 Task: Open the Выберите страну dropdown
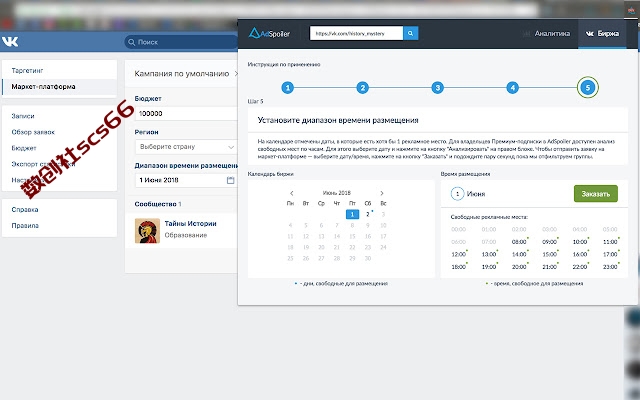coord(186,147)
